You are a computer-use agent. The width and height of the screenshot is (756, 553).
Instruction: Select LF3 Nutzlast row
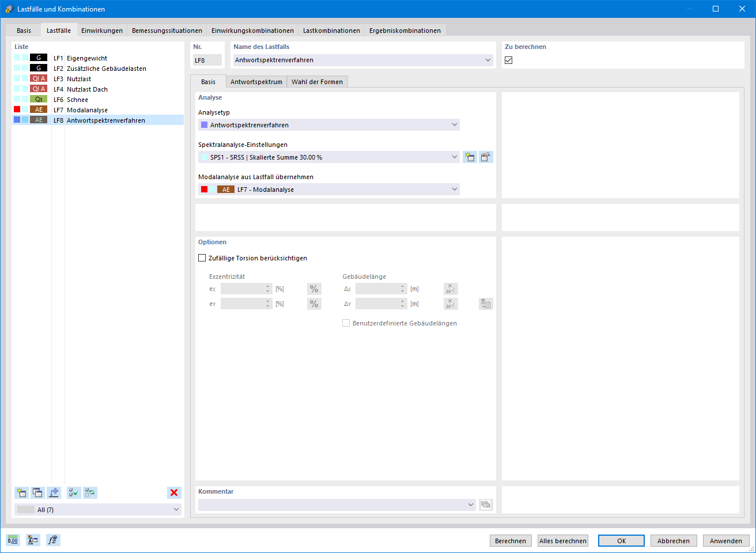98,79
